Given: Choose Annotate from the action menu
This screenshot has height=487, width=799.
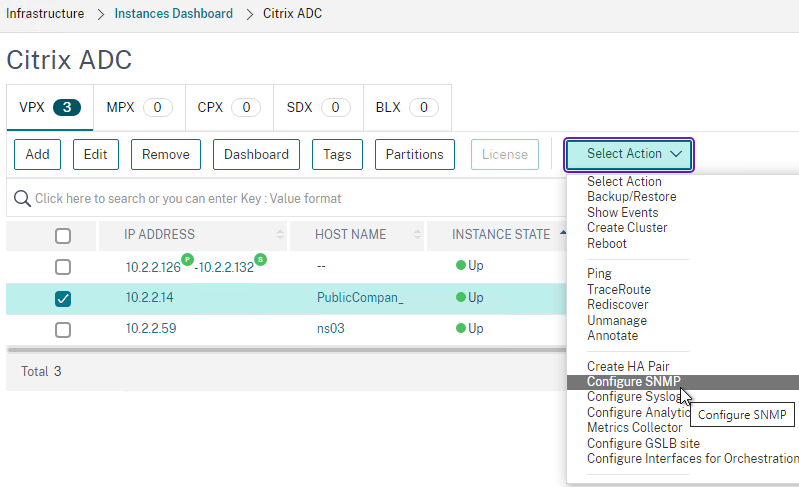Looking at the screenshot, I should click(612, 336).
